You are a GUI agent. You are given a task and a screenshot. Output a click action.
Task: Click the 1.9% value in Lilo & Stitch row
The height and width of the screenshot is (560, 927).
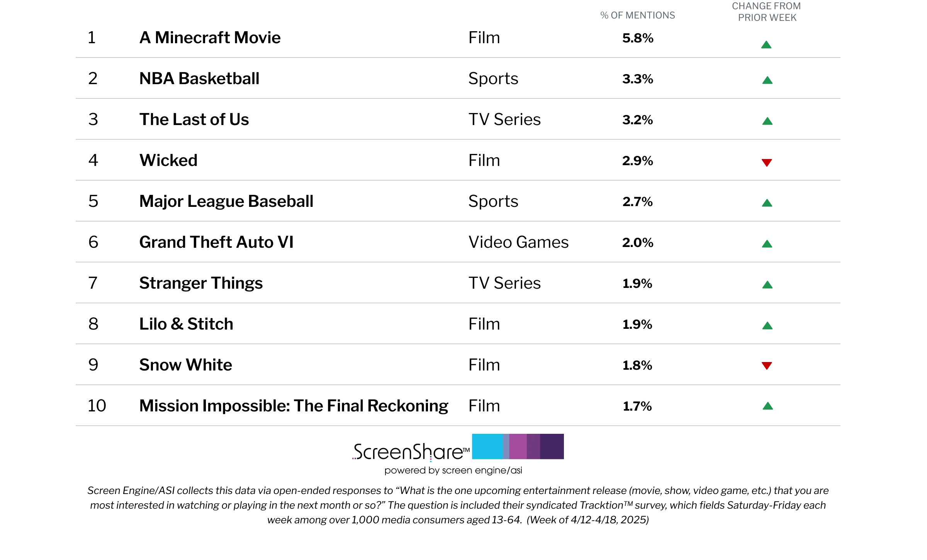tap(637, 324)
